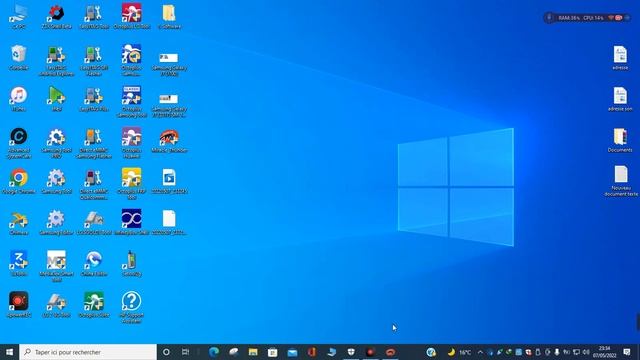Click the RAM and CPU monitor widget
Screen dimensions: 640x360
pos(586,18)
